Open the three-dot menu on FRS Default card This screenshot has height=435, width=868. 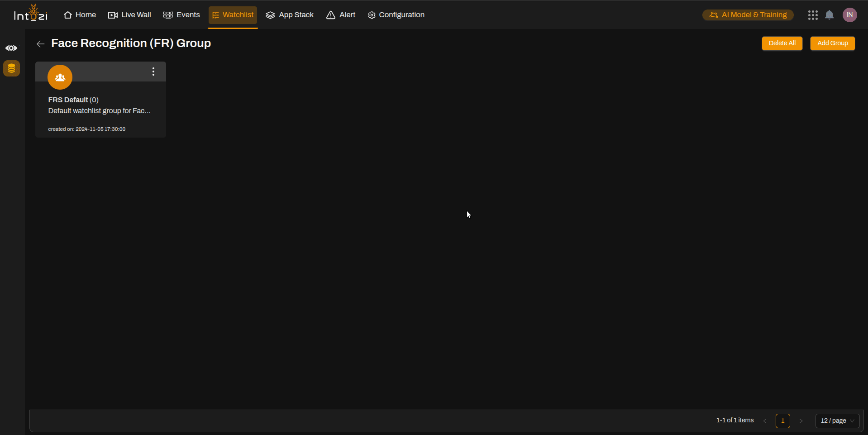[153, 71]
